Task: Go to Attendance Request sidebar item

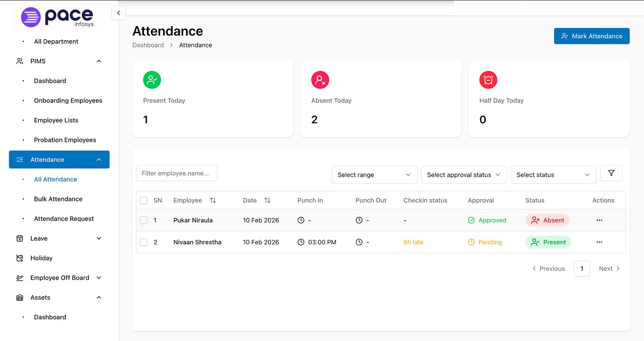Action: pos(64,219)
